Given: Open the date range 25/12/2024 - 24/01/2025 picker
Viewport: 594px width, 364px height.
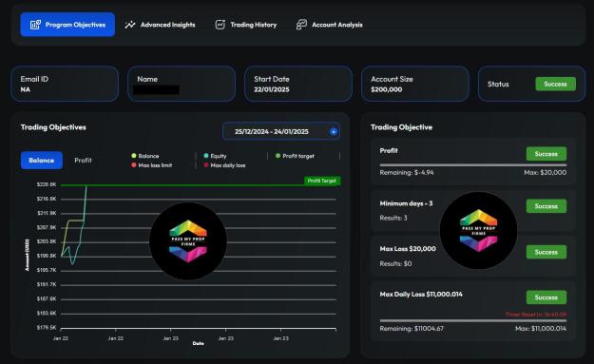Looking at the screenshot, I should pyautogui.click(x=281, y=131).
